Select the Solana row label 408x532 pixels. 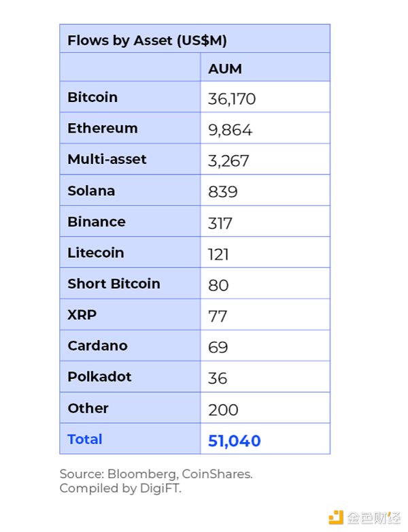click(91, 190)
